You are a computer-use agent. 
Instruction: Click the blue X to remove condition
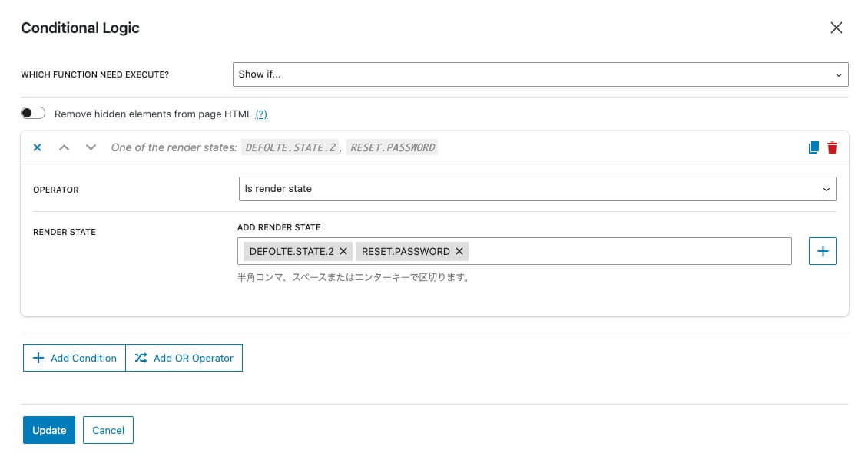(x=37, y=147)
